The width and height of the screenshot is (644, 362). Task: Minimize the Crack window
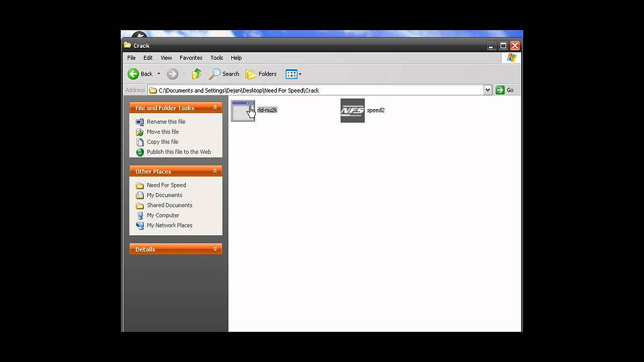click(x=491, y=45)
